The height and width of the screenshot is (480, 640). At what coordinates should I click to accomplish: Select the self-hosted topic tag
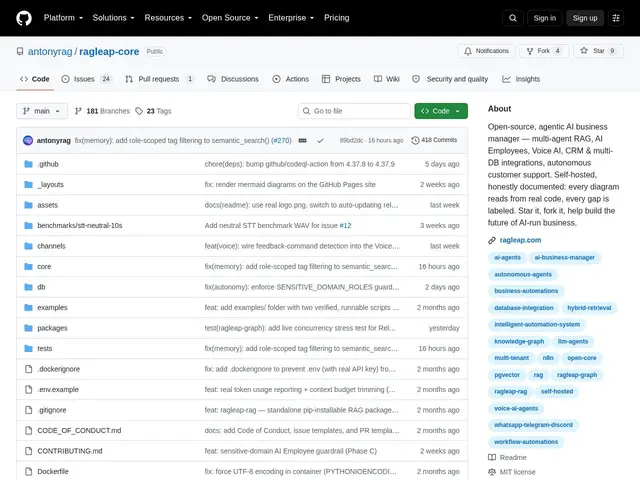(x=557, y=392)
